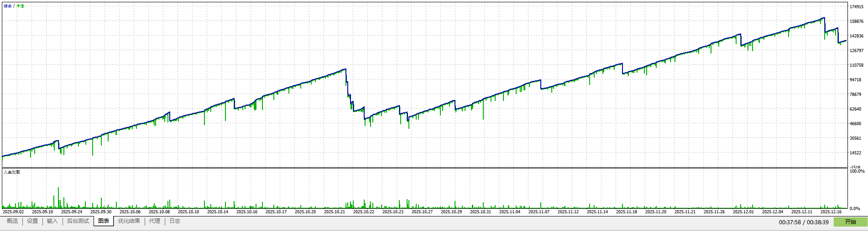868x232 pixels.
Task: Click the 净值 legend label
Action: (20, 6)
